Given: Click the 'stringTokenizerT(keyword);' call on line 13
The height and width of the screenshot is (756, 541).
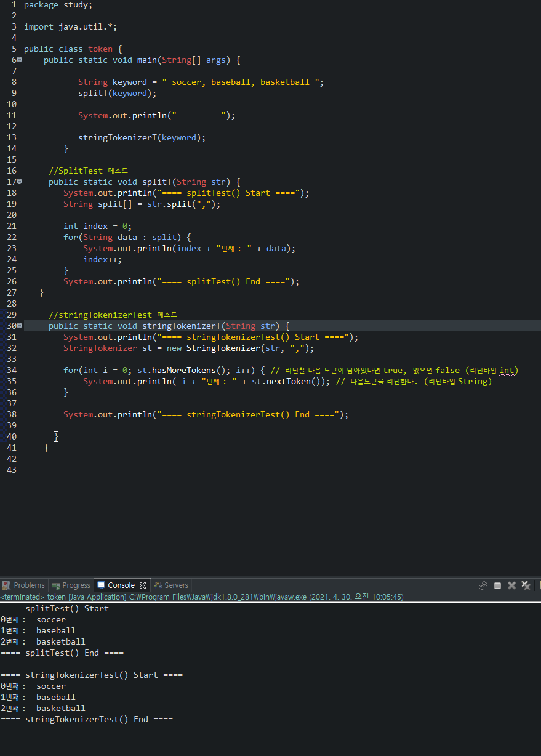Looking at the screenshot, I should [142, 138].
